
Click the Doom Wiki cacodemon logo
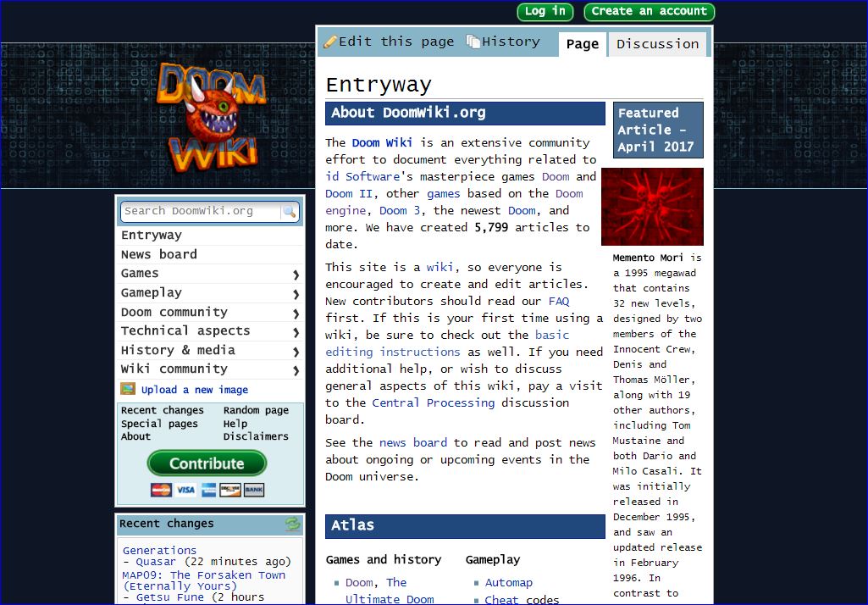point(211,116)
